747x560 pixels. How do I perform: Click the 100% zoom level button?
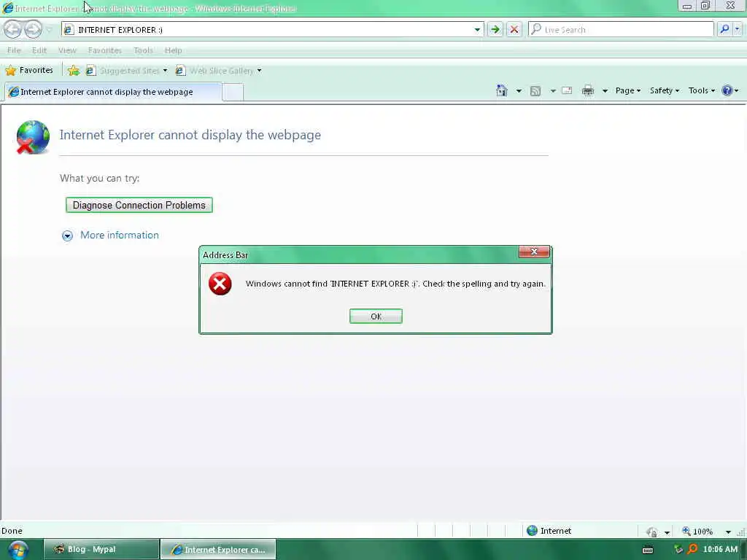[x=697, y=532]
